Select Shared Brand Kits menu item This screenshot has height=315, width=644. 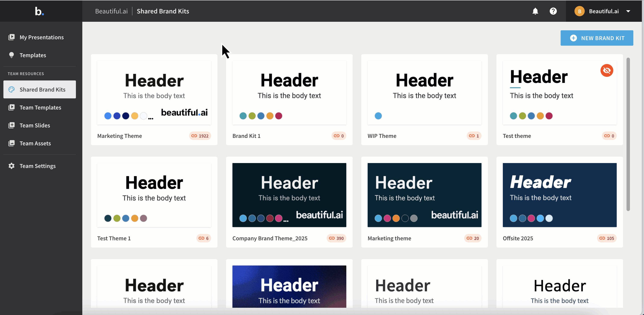click(x=39, y=89)
